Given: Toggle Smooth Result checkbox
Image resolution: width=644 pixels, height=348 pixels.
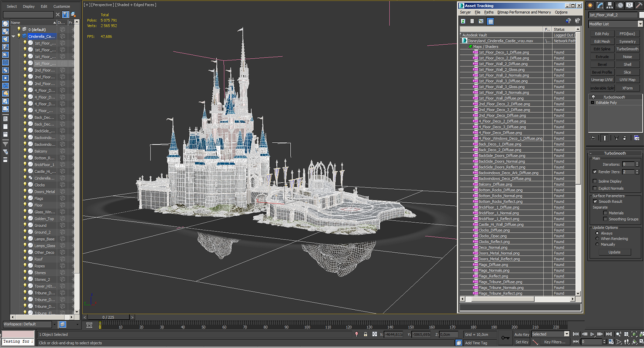Looking at the screenshot, I should click(595, 201).
